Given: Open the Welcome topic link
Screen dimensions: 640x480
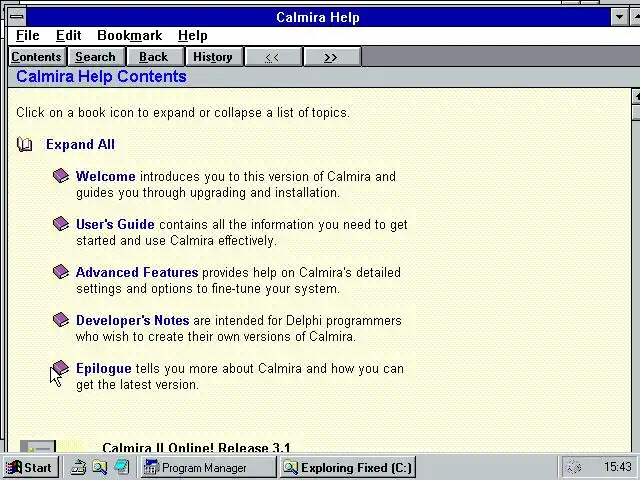Looking at the screenshot, I should pyautogui.click(x=106, y=176).
